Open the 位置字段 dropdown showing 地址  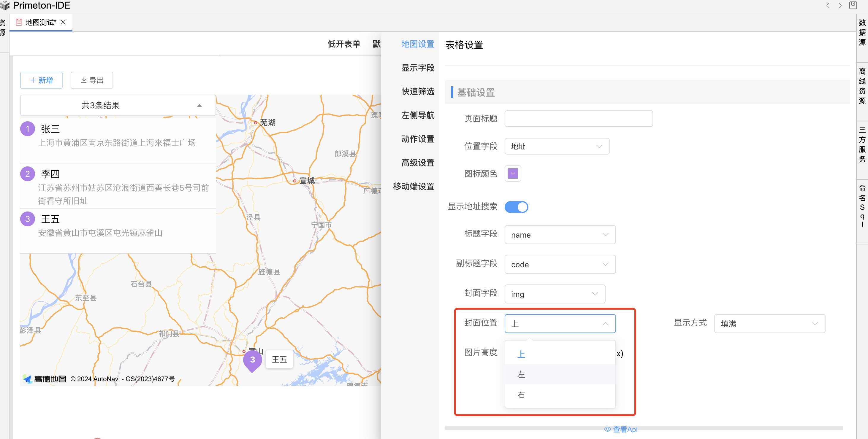coord(557,146)
